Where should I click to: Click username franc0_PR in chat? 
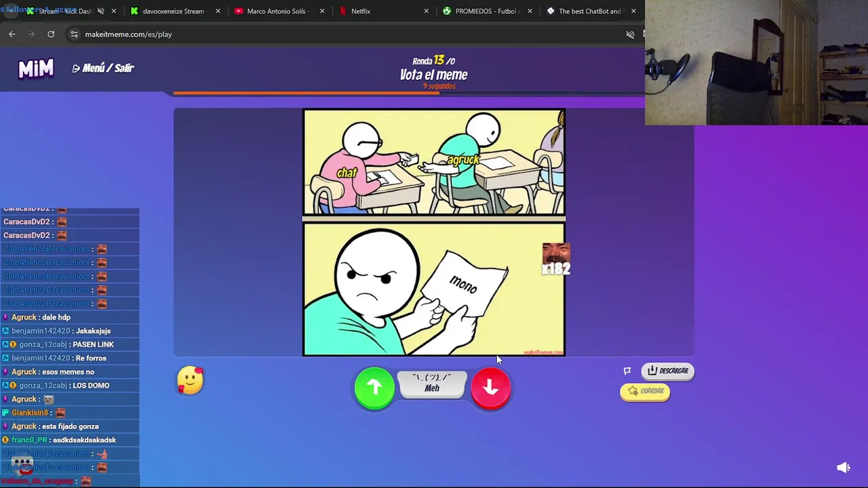pos(29,440)
